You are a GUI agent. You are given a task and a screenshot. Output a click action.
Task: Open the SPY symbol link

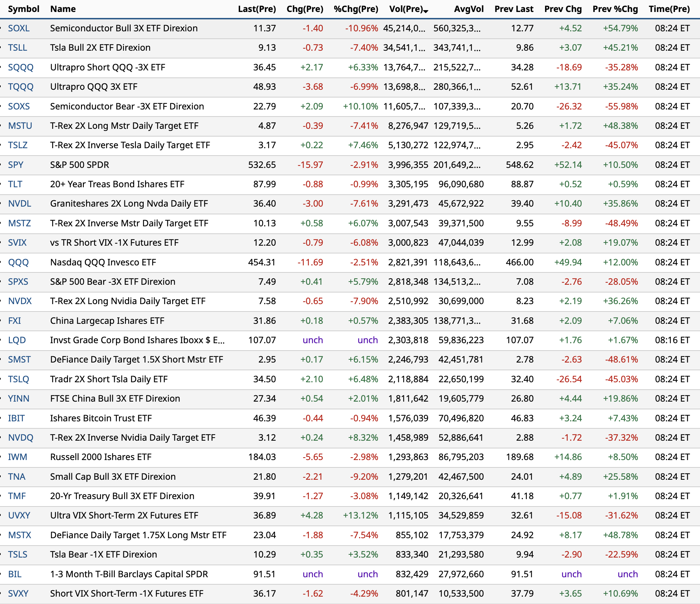pos(15,165)
